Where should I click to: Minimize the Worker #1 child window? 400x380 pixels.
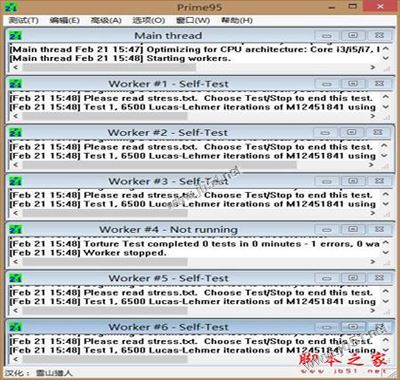pyautogui.click(x=327, y=84)
